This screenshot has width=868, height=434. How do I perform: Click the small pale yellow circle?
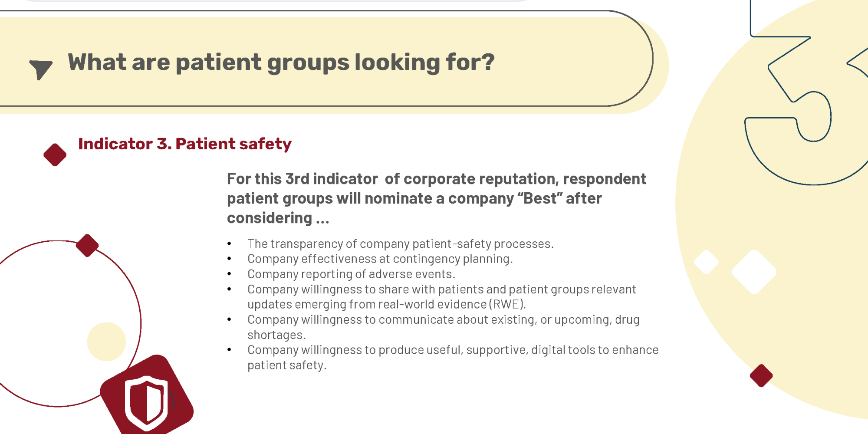(x=106, y=342)
